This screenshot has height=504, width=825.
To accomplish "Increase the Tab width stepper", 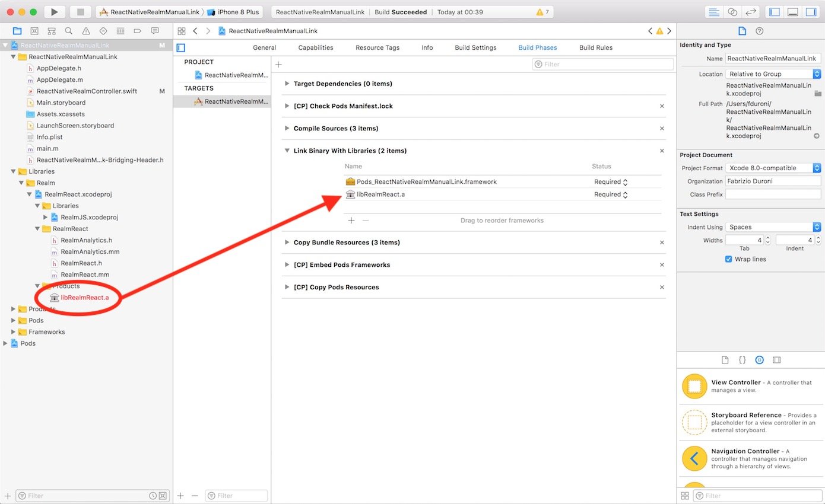I will [x=767, y=238].
